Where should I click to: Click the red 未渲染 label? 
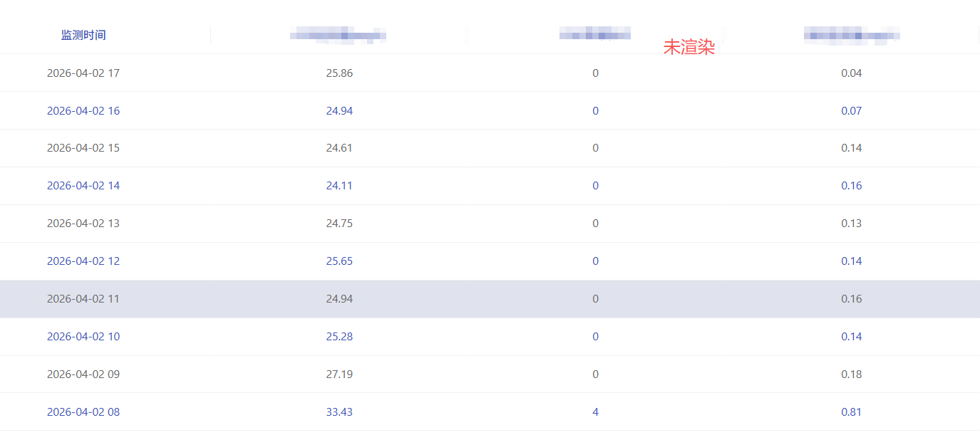coord(688,48)
